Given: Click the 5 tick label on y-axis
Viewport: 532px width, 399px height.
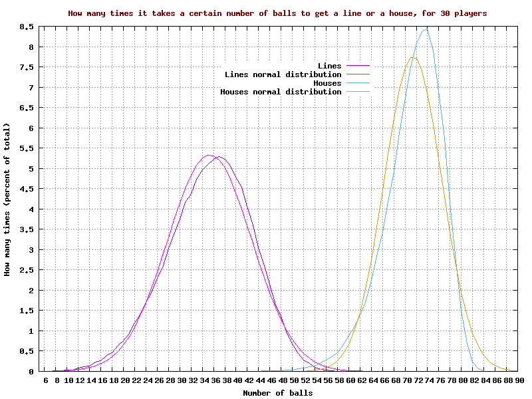Looking at the screenshot, I should point(31,169).
